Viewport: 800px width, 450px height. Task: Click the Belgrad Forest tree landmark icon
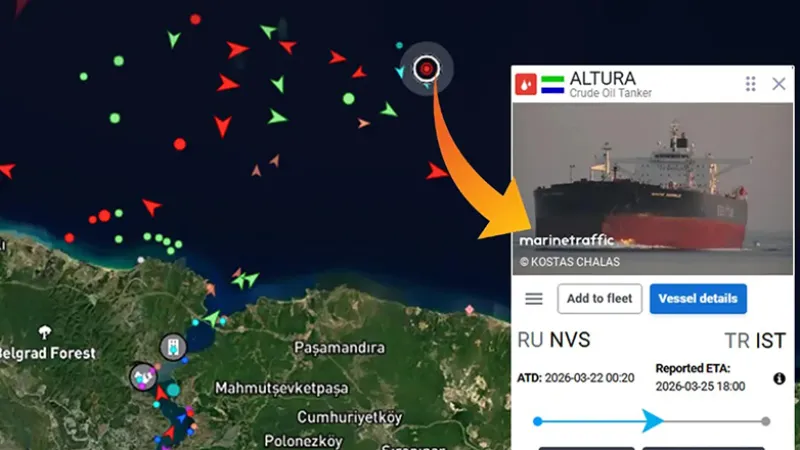point(45,333)
